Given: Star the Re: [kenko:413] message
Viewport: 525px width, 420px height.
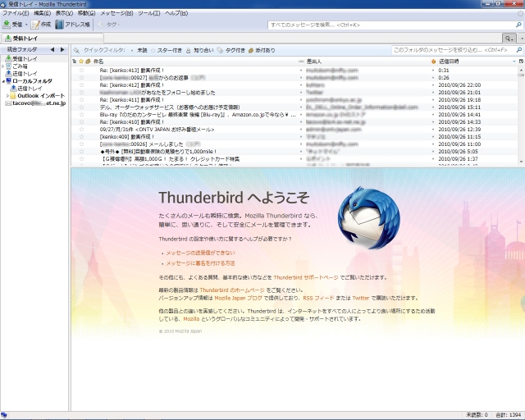Looking at the screenshot, I should pos(81,71).
